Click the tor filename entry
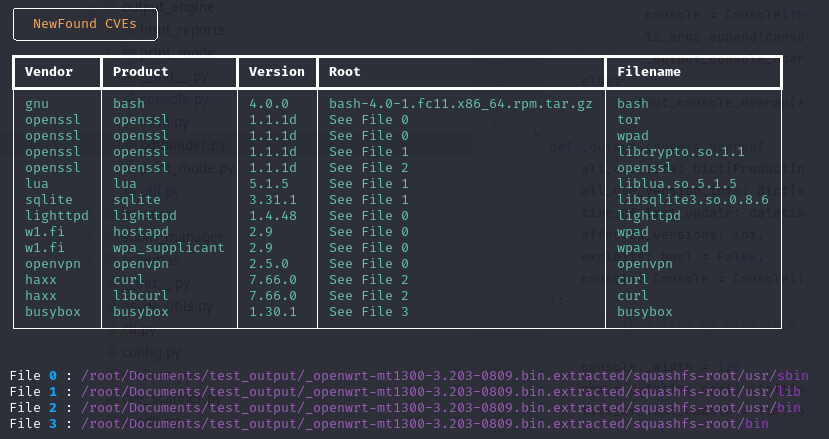 [x=629, y=120]
